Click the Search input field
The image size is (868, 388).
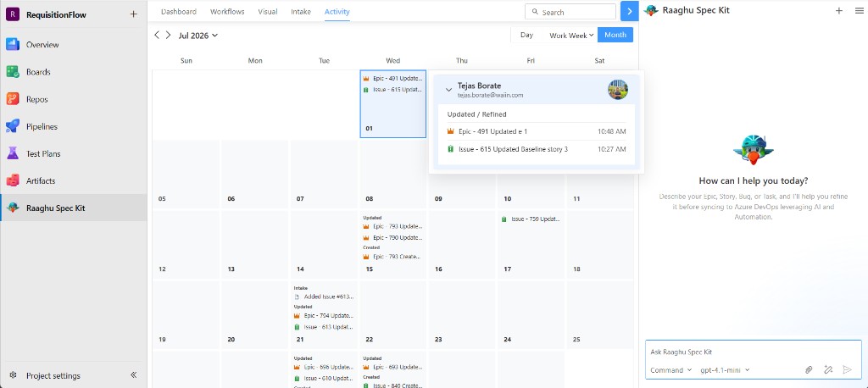570,12
